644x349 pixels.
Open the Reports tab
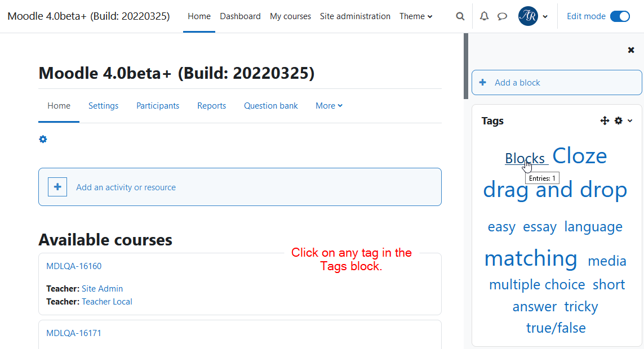(x=211, y=106)
